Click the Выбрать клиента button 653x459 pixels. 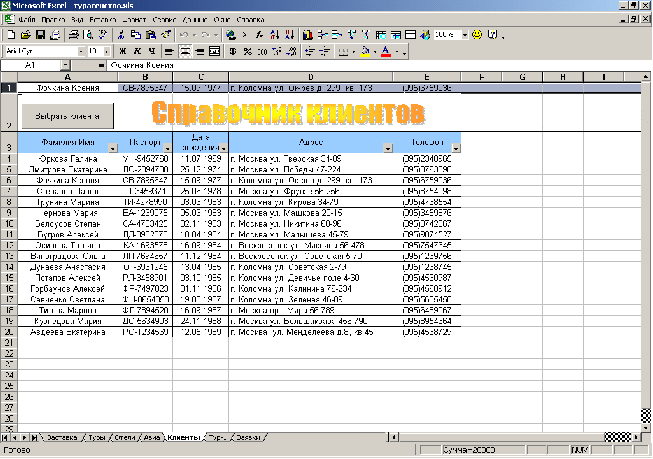pyautogui.click(x=67, y=116)
